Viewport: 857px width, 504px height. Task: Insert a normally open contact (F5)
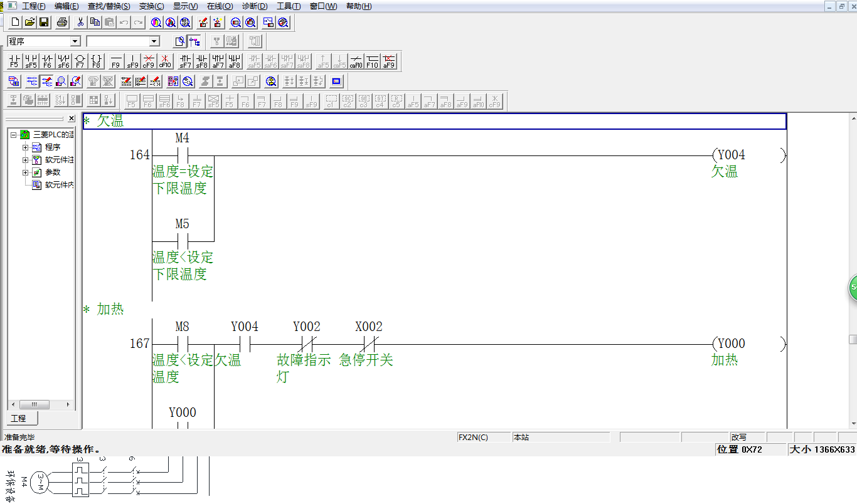click(x=14, y=61)
